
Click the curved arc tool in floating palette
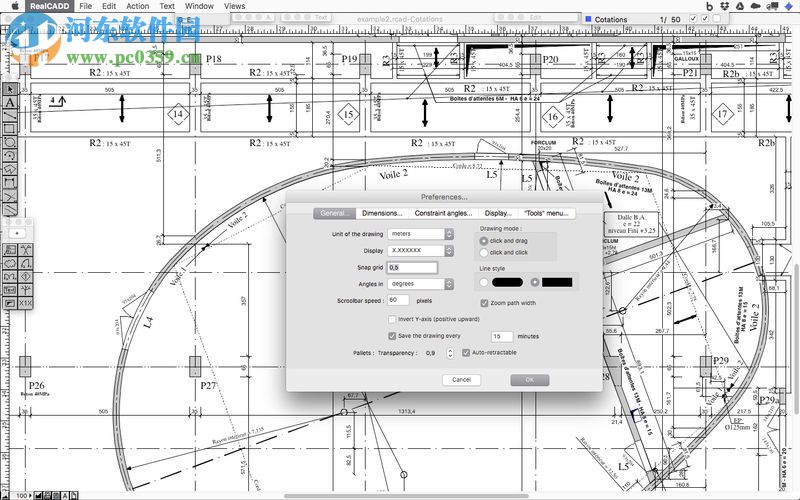[26, 263]
